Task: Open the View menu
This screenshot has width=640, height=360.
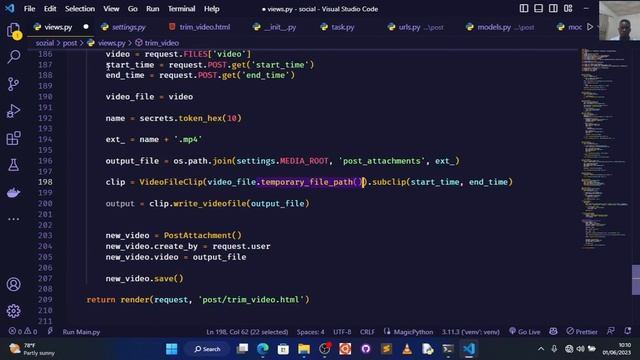Action: point(111,9)
